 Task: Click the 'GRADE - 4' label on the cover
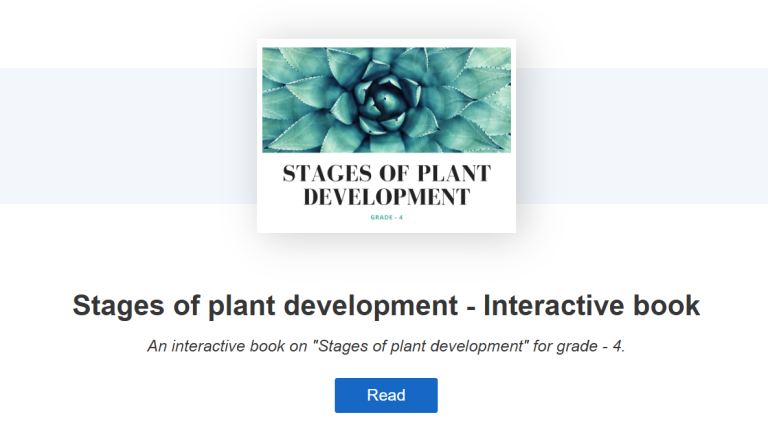(386, 217)
